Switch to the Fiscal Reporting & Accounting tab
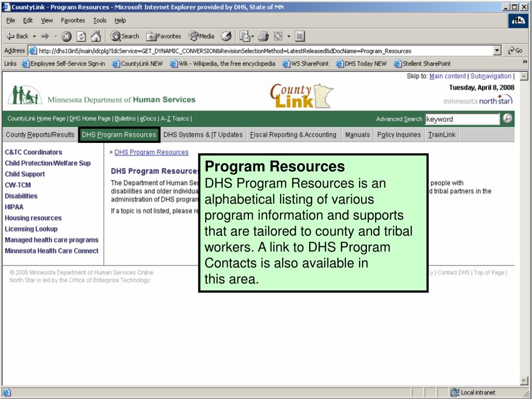The image size is (532, 399). pos(293,135)
